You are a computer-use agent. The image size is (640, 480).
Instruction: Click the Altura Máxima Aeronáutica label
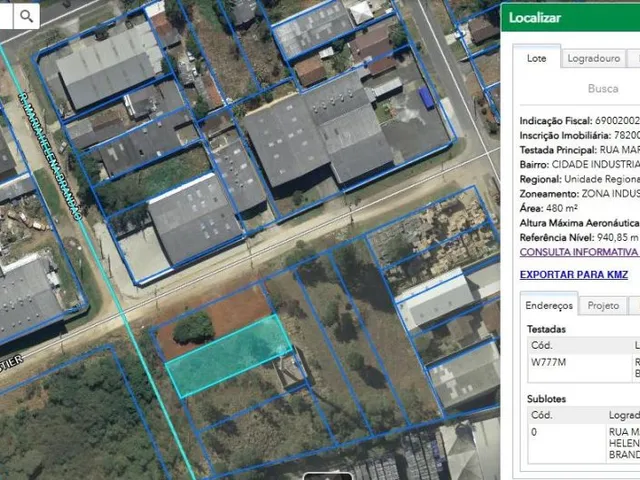[x=579, y=223]
